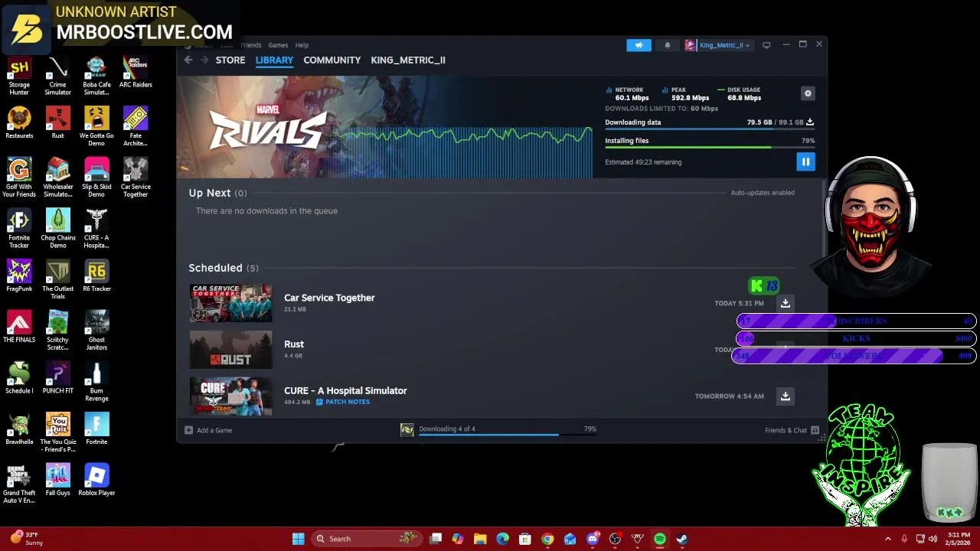Click the Steam window vertical scrollbar
The height and width of the screenshot is (551, 980).
pyautogui.click(x=825, y=218)
